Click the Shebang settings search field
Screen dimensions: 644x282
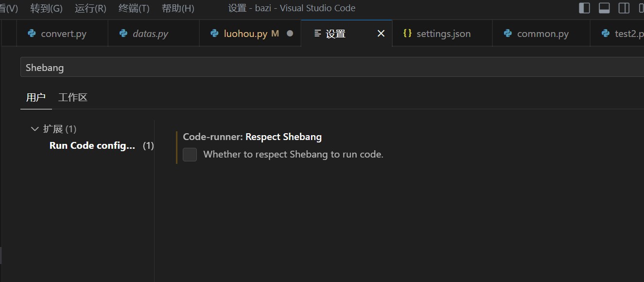332,67
